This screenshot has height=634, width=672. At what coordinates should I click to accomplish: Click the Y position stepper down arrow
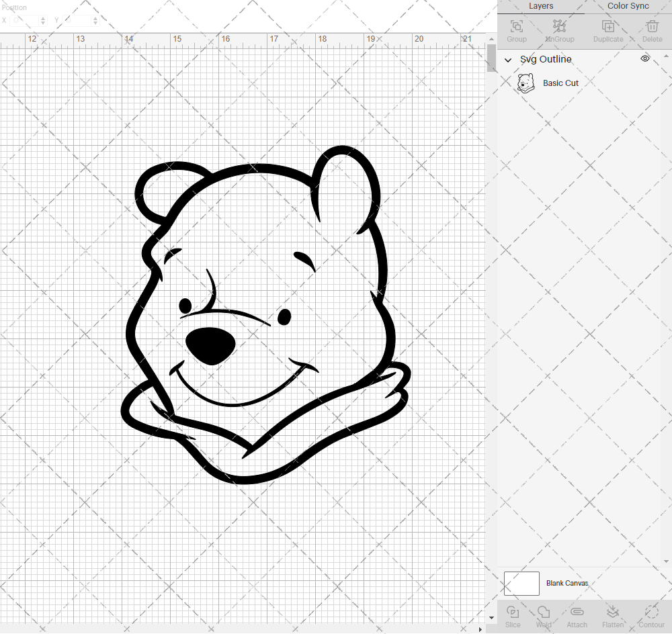point(95,23)
